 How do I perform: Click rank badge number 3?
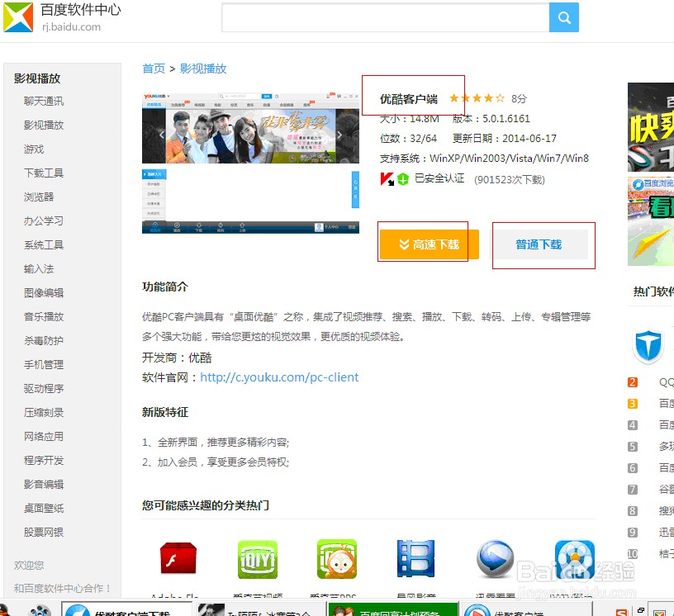pyautogui.click(x=633, y=404)
